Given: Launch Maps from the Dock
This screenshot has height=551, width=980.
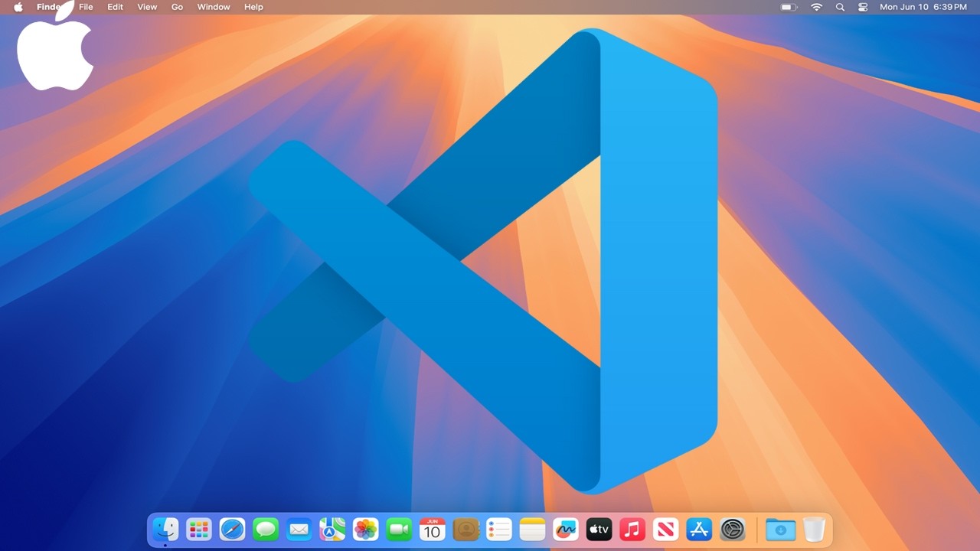Looking at the screenshot, I should pos(332,529).
